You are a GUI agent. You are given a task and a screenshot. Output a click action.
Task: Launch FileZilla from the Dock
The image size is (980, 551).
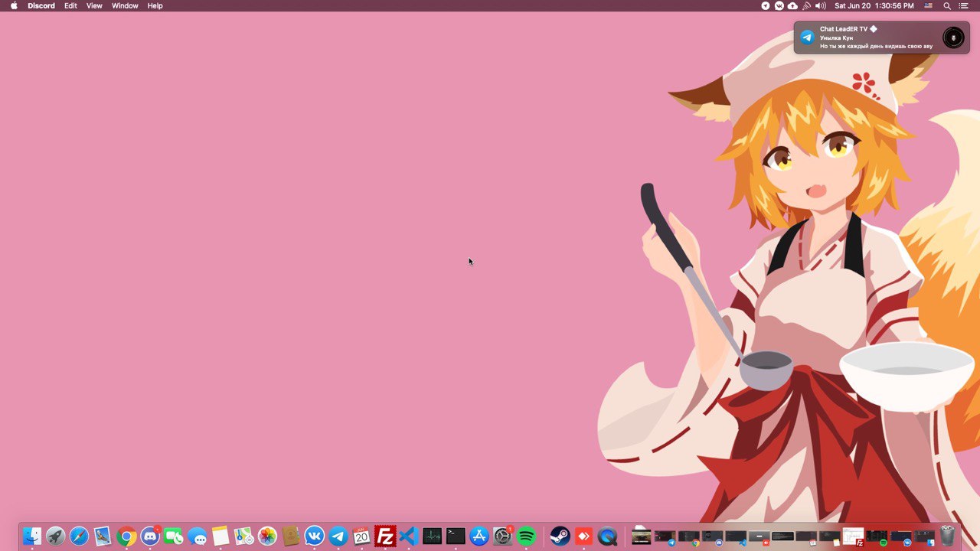pos(385,536)
